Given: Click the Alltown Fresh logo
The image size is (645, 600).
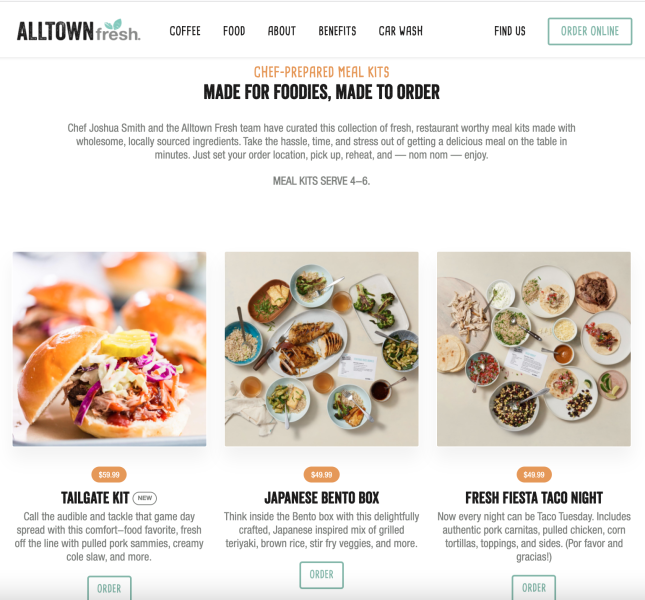Looking at the screenshot, I should pos(79,31).
